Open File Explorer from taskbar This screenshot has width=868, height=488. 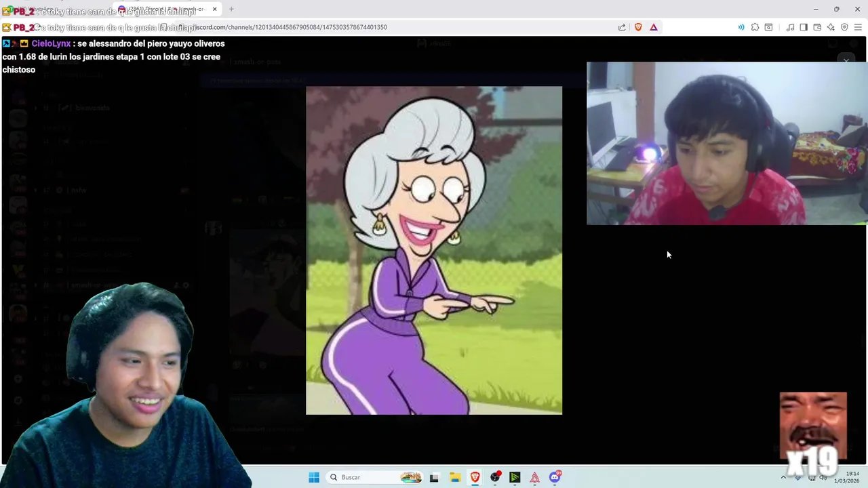point(455,477)
